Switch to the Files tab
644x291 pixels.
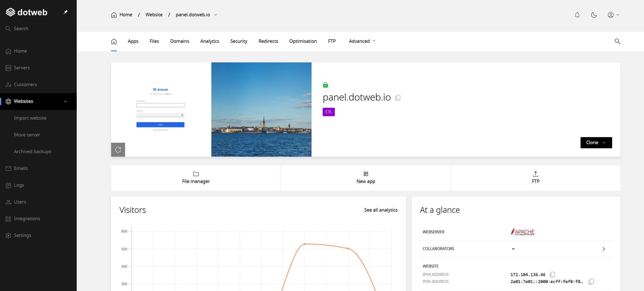point(154,41)
